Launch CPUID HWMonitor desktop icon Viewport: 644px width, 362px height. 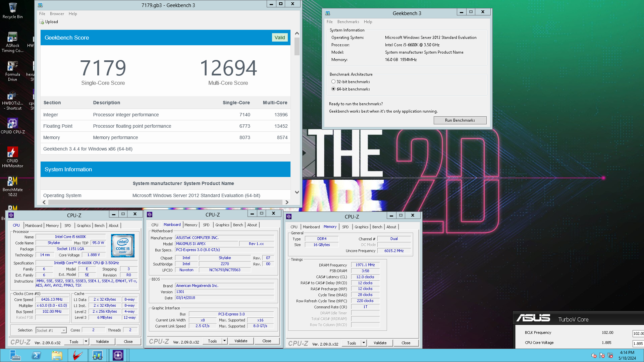click(x=13, y=157)
